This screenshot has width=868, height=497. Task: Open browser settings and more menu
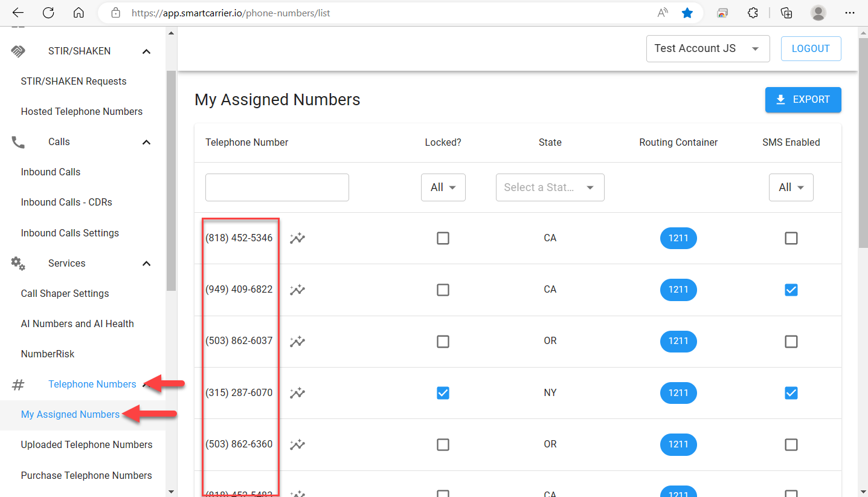pyautogui.click(x=850, y=13)
